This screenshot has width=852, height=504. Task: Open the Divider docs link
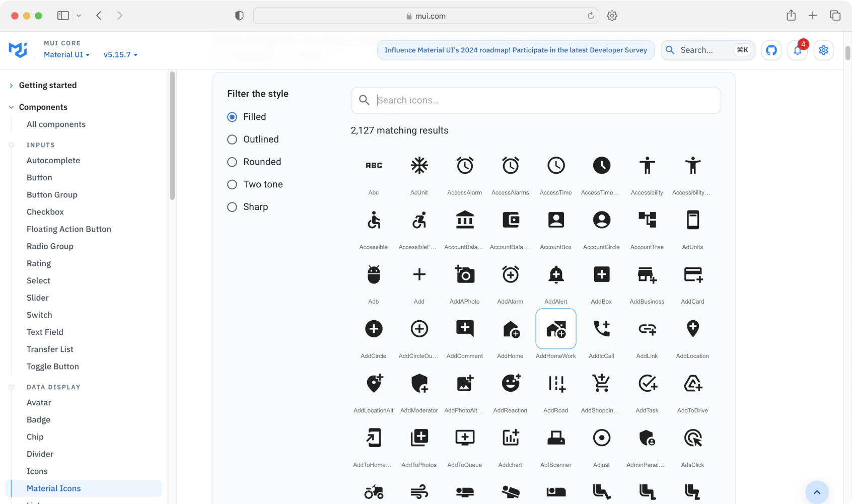point(40,454)
